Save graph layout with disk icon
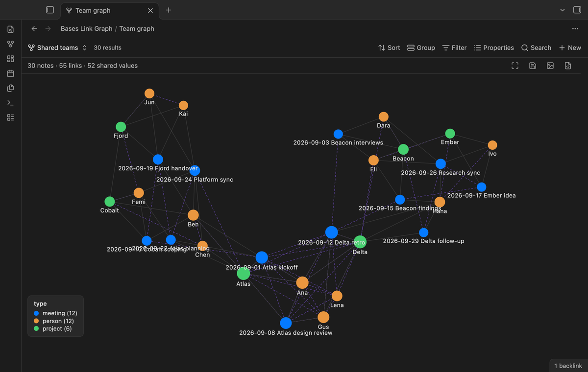Screen dimensions: 588x372 [533, 66]
